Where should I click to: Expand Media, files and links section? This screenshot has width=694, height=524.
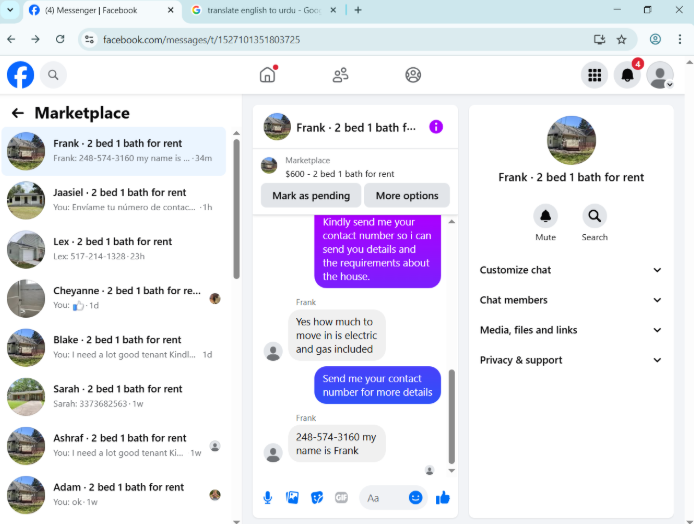571,330
